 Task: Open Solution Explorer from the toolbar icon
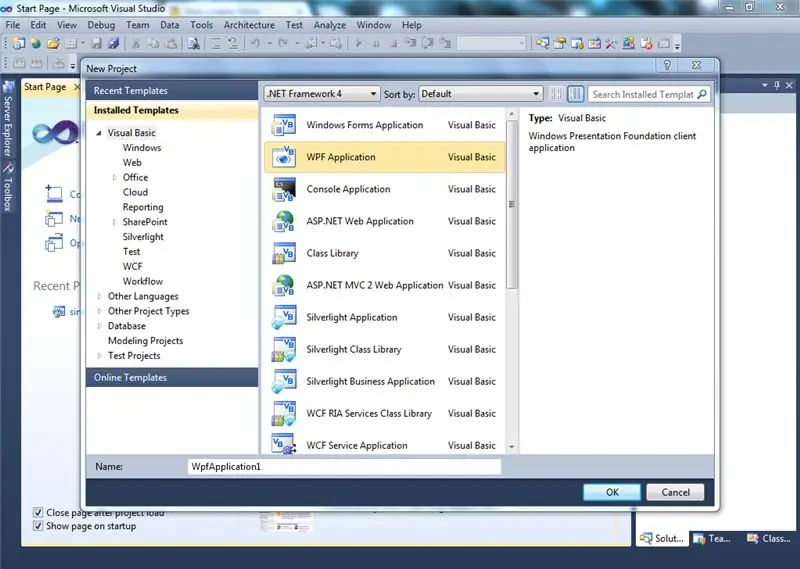pos(542,44)
